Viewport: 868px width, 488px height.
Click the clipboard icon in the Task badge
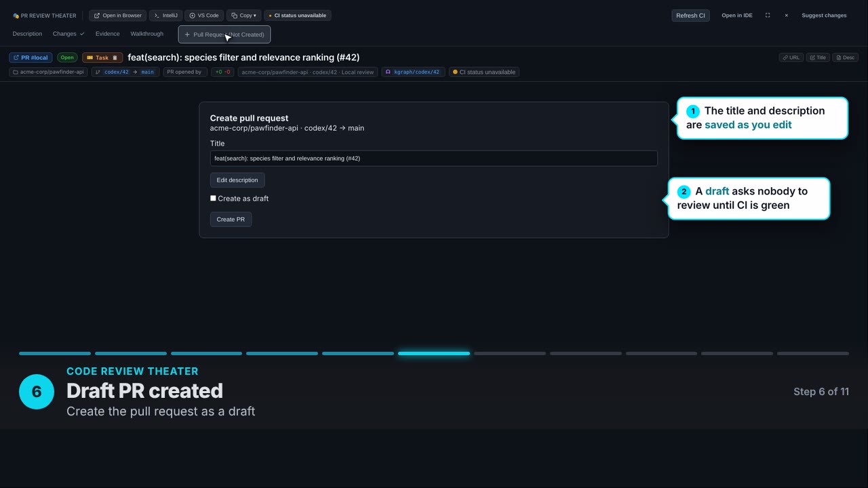tap(115, 58)
